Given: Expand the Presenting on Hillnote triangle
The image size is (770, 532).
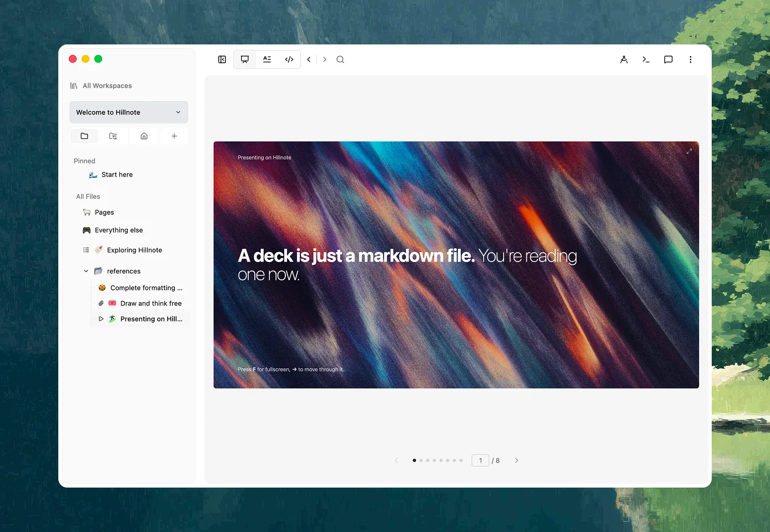Looking at the screenshot, I should click(x=101, y=319).
